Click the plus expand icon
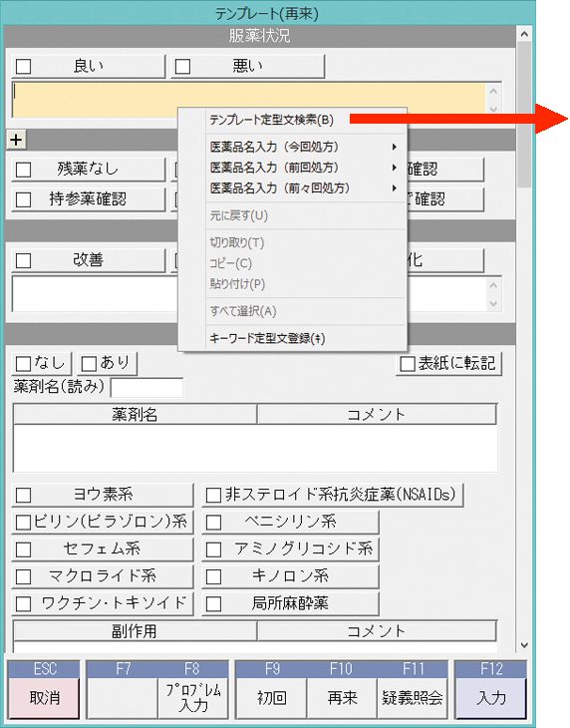Viewport: 570px width, 728px height. coord(16,140)
